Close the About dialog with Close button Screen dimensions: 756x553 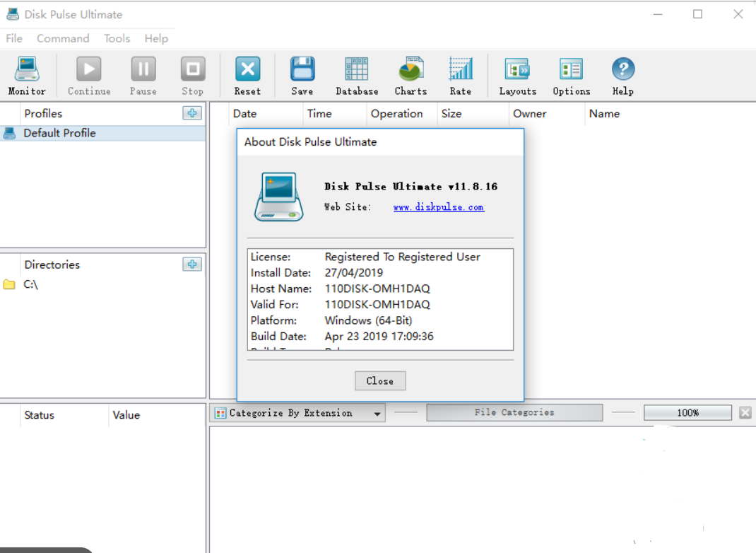pos(380,381)
